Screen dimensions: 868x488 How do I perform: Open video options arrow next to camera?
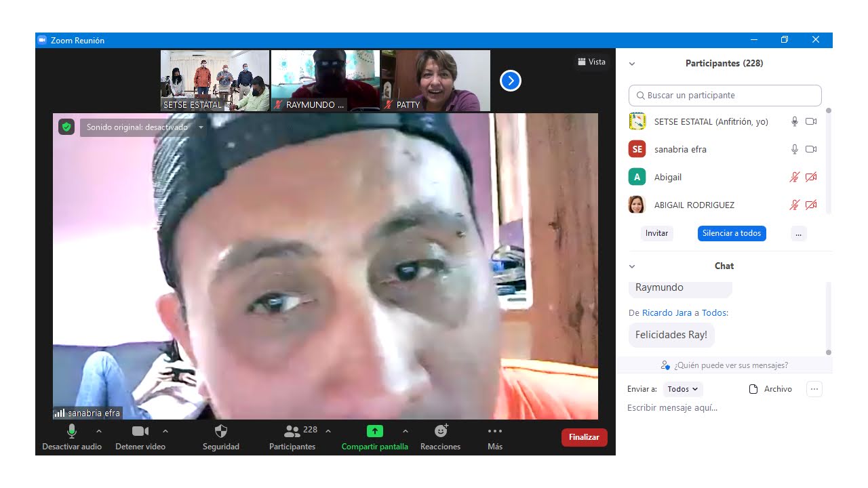pos(165,431)
